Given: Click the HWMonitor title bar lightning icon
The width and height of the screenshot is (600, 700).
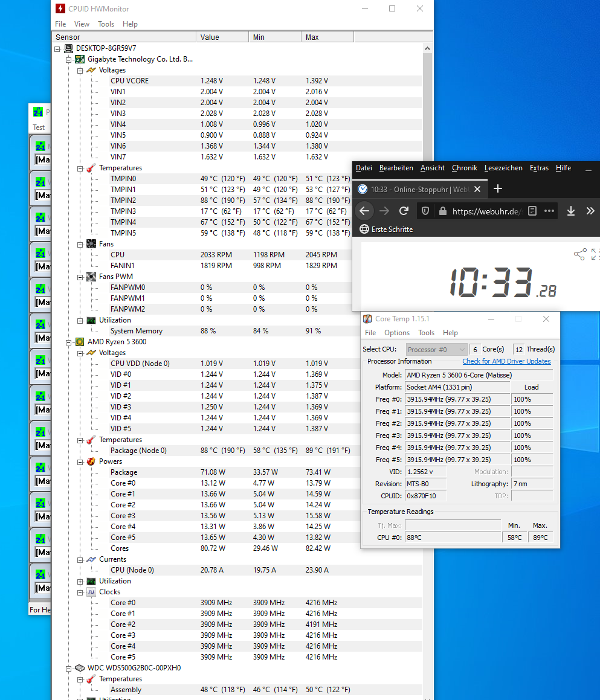Looking at the screenshot, I should tap(60, 8).
